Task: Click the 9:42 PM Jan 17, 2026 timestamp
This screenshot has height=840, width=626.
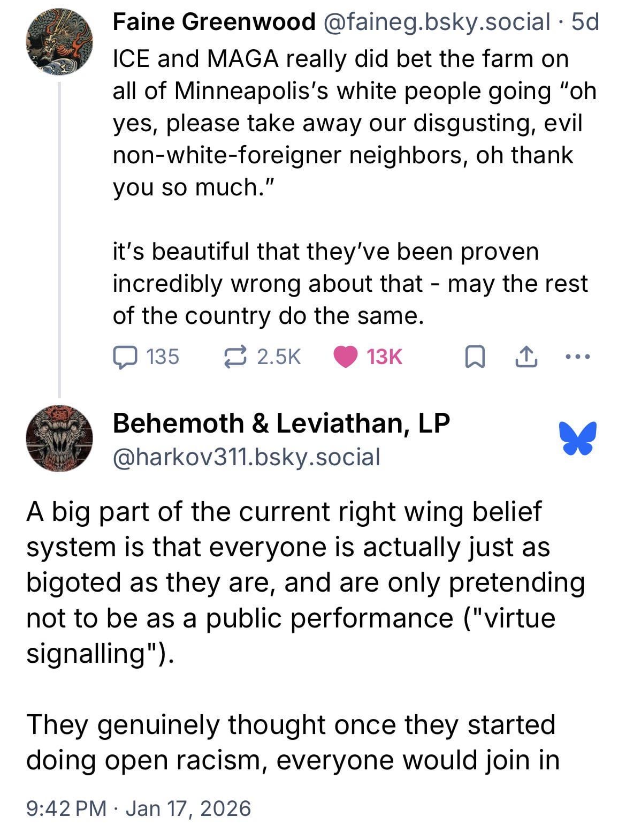Action: point(139,808)
